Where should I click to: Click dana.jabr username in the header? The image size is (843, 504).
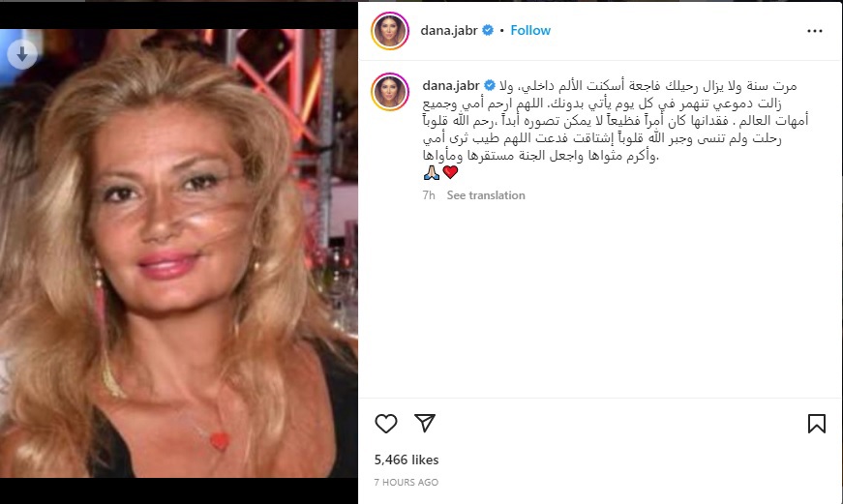pyautogui.click(x=449, y=31)
